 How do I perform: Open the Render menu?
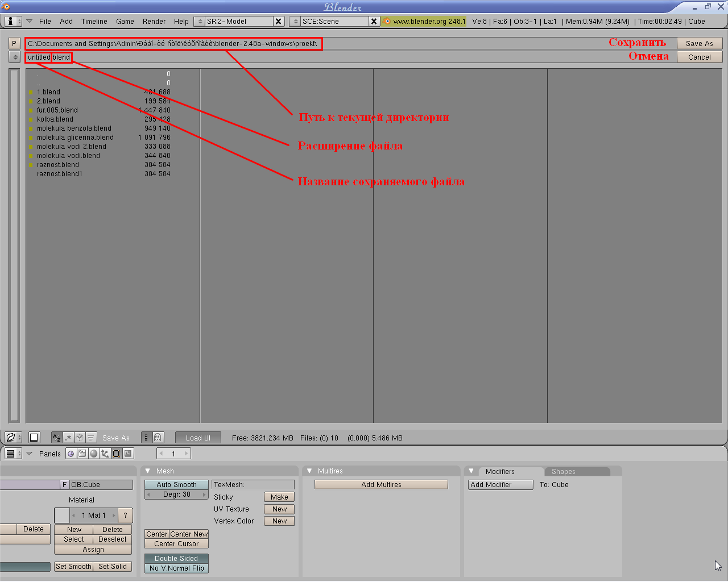[154, 22]
